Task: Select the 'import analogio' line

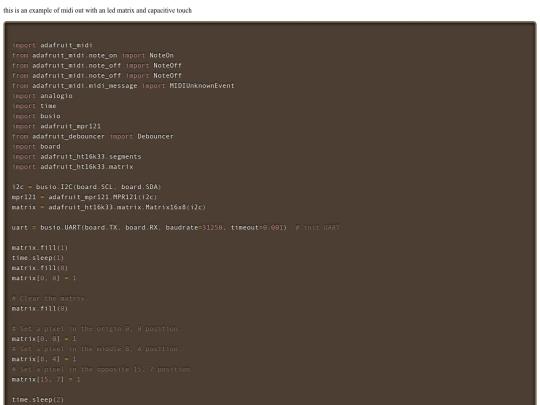Action: 42,96
